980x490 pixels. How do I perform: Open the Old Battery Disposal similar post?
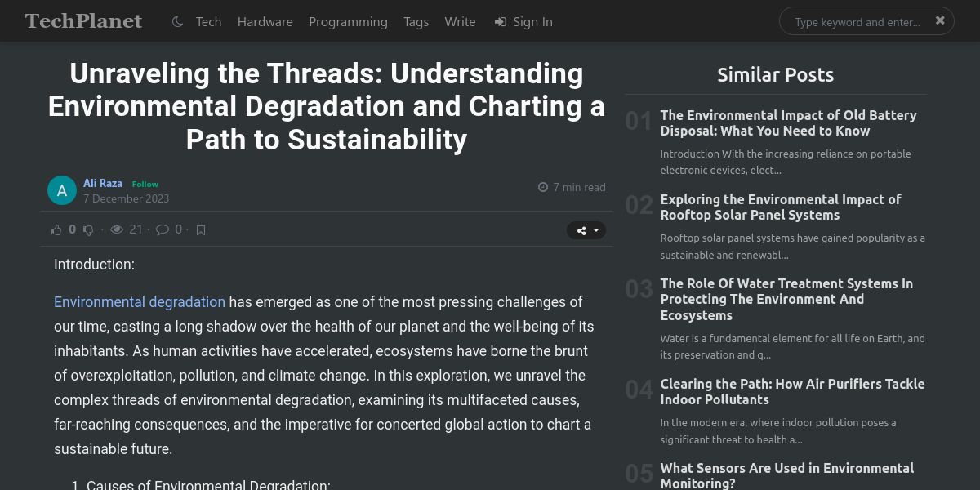coord(788,123)
